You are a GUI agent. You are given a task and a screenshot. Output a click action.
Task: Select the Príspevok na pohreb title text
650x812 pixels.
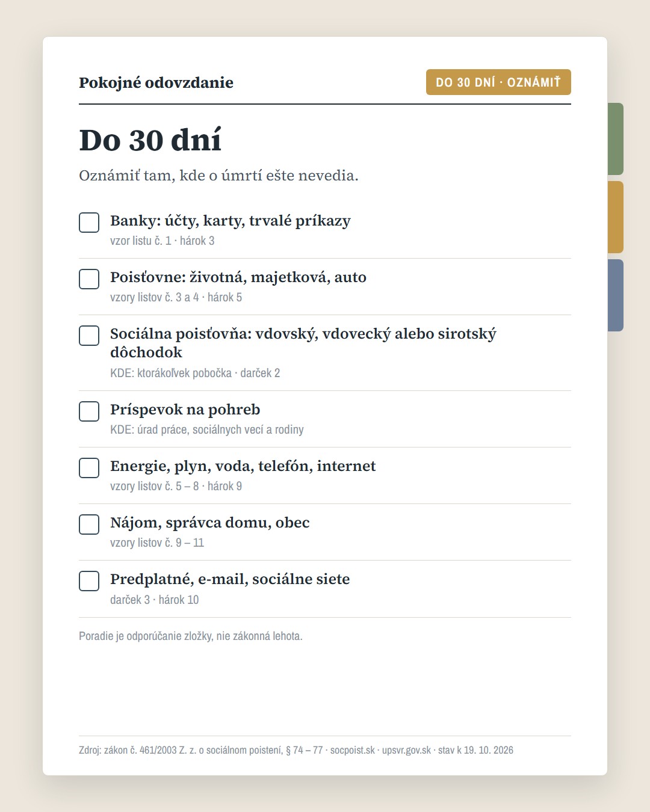click(x=185, y=410)
